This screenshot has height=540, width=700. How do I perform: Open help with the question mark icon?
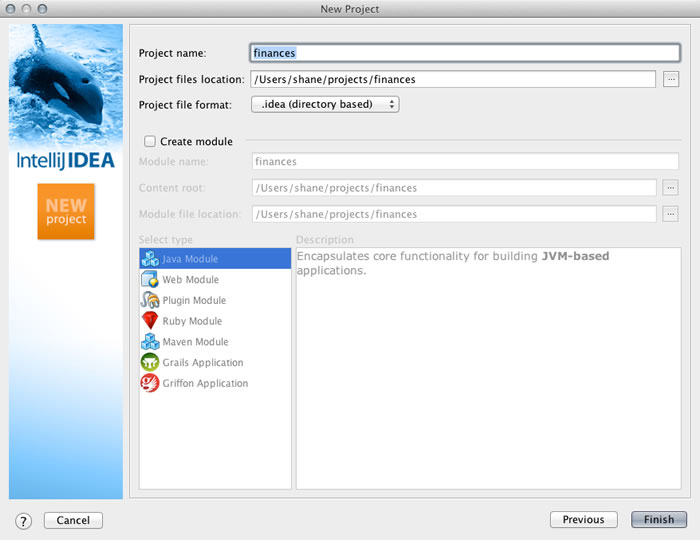[x=24, y=521]
